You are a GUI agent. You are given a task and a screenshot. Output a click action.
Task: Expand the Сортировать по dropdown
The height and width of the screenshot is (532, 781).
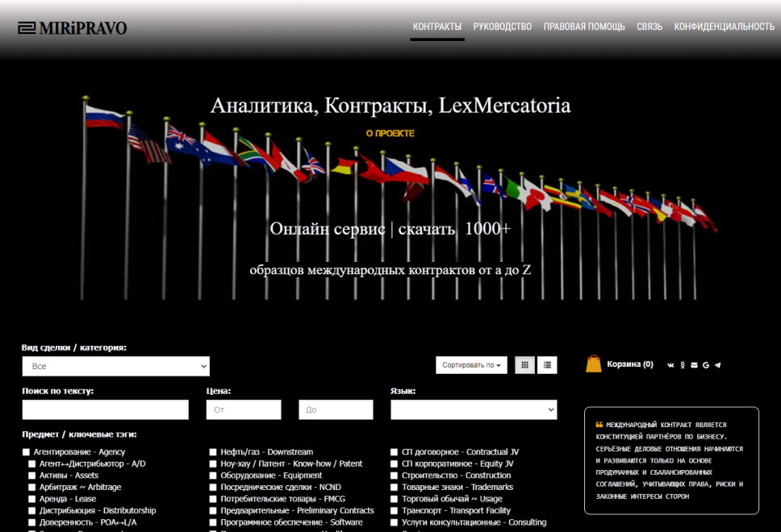(471, 365)
